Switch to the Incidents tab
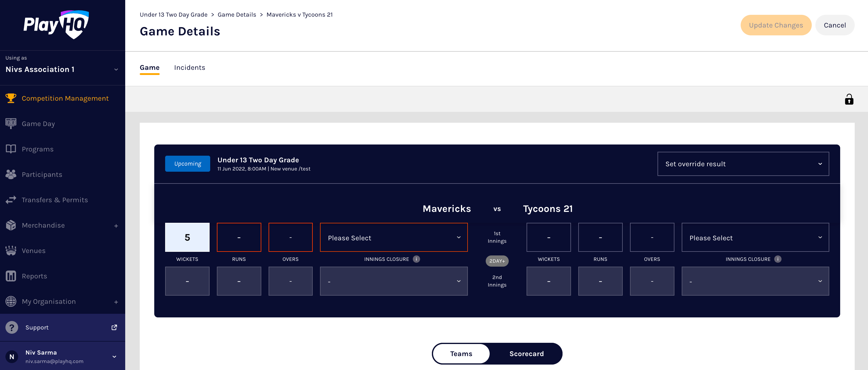Viewport: 868px width, 370px height. (x=189, y=68)
